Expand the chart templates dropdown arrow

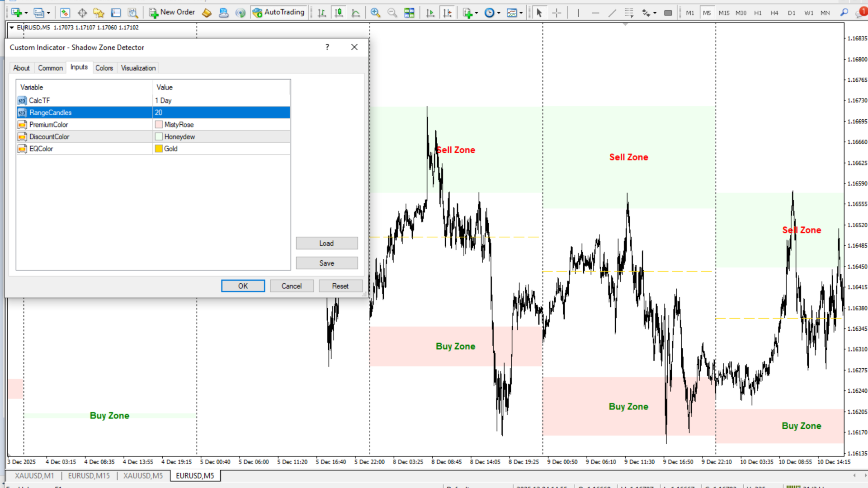[521, 13]
